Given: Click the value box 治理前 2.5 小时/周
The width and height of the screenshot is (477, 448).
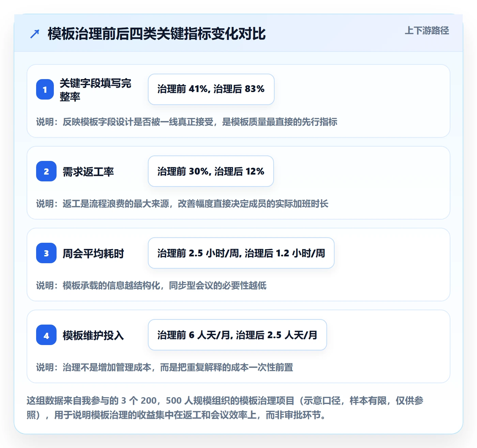Looking at the screenshot, I should pos(241,253).
